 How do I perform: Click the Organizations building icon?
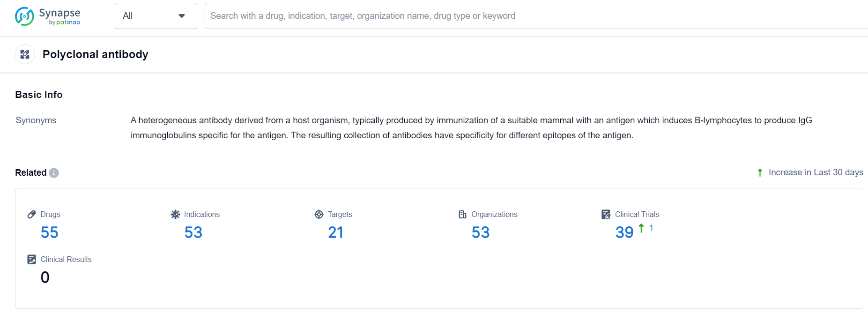point(462,214)
